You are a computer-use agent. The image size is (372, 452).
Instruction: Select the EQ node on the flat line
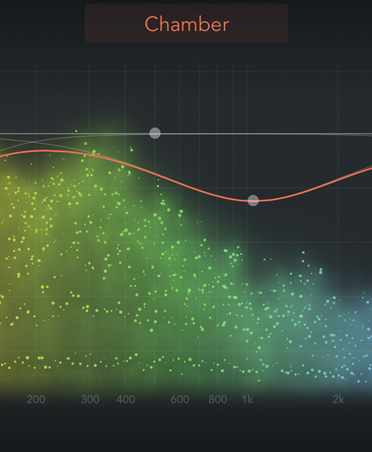pos(155,133)
